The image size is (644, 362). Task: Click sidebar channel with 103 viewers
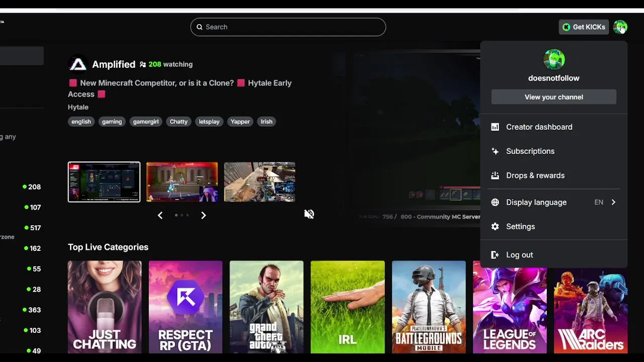click(x=22, y=331)
